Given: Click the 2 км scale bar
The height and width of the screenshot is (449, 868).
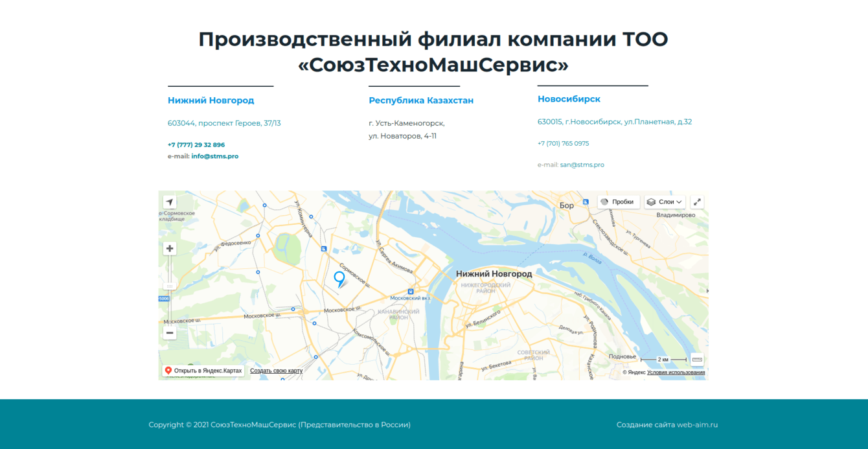Looking at the screenshot, I should 663,360.
